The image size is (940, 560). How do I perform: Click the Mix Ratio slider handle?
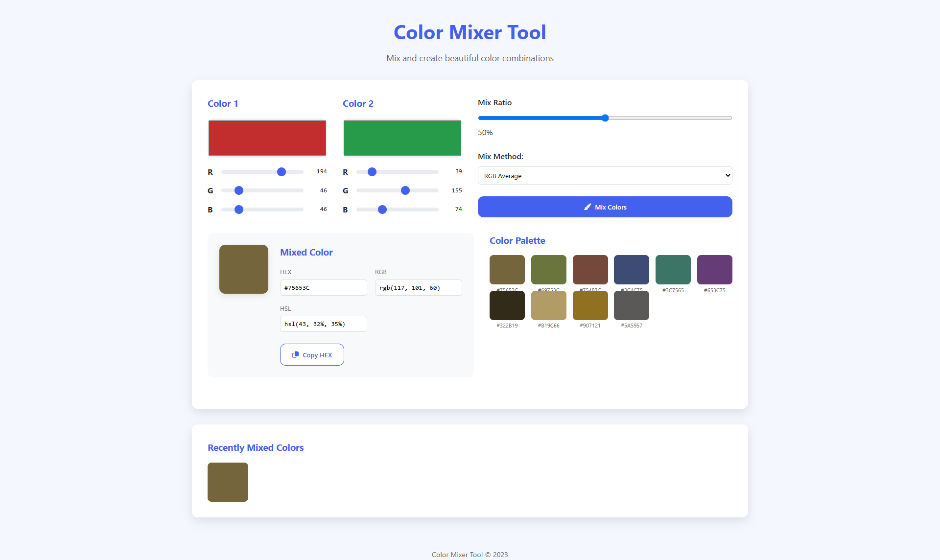(x=605, y=118)
